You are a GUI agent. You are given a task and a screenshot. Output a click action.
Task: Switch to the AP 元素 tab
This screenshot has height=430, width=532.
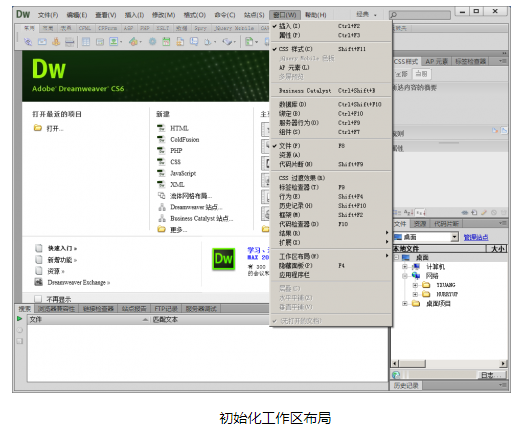pos(436,61)
